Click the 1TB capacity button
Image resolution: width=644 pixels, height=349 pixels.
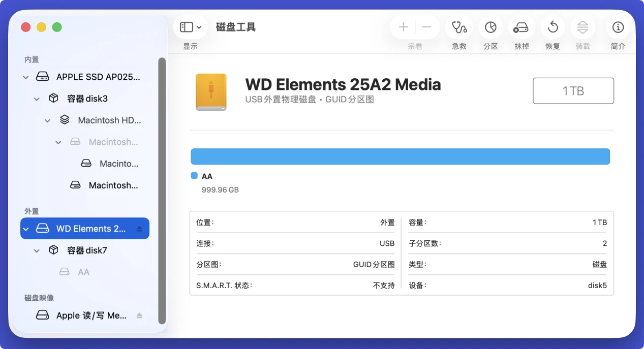573,91
